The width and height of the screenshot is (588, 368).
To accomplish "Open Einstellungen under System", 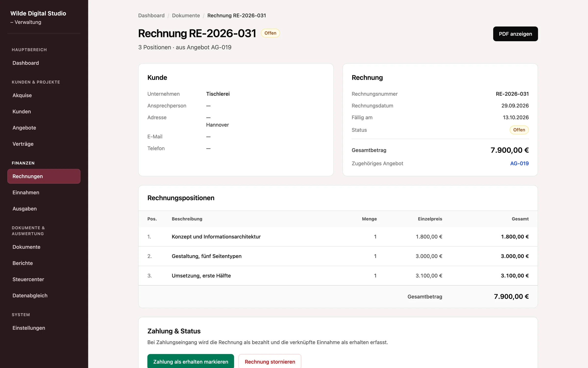I will [x=44, y=328].
